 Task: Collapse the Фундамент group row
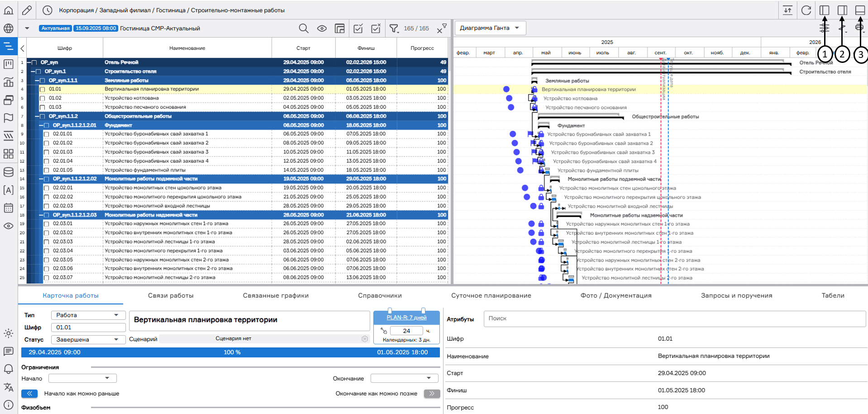(41, 125)
